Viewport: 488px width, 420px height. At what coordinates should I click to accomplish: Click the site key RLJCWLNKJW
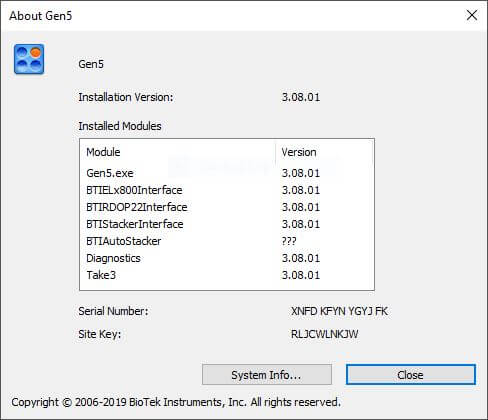(325, 334)
